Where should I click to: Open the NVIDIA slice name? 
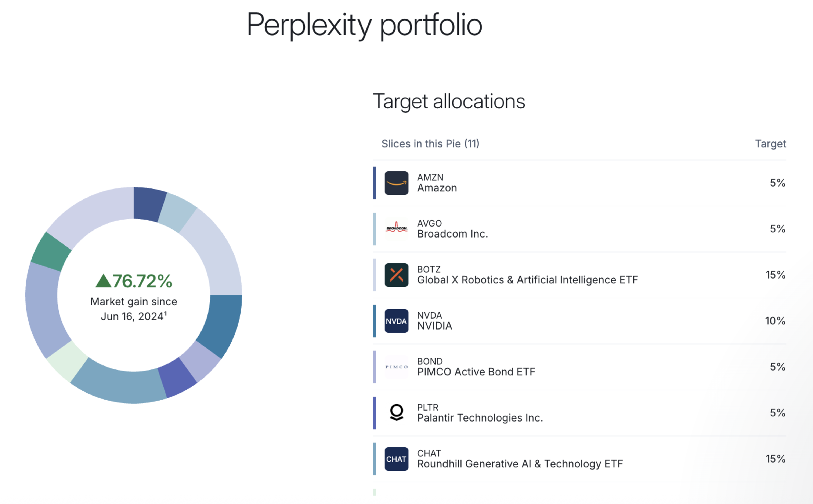(434, 326)
